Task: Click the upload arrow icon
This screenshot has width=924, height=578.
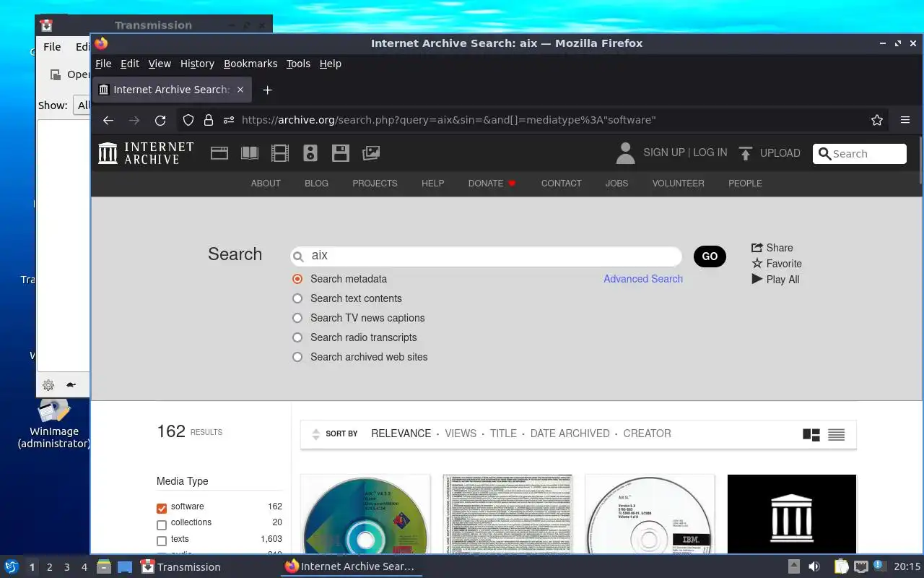Action: [746, 152]
